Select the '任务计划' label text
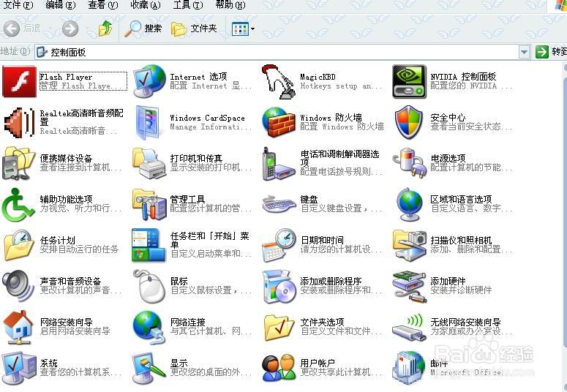The image size is (567, 392). tap(58, 241)
